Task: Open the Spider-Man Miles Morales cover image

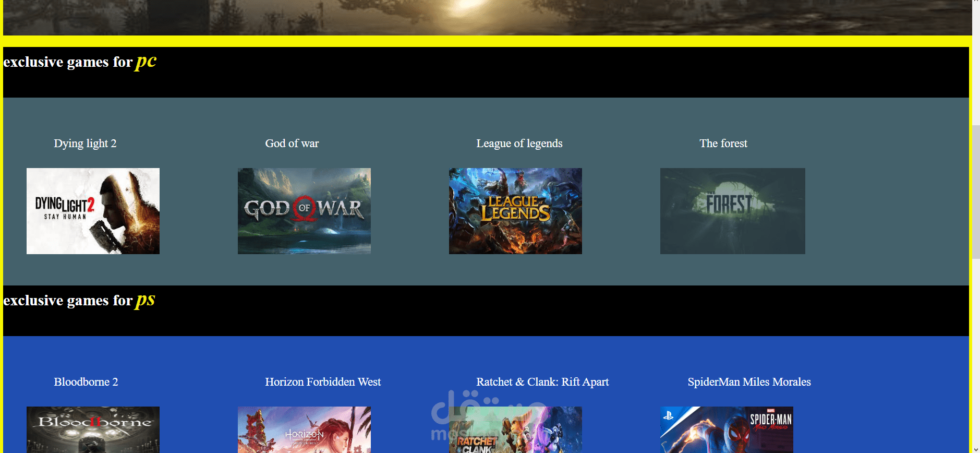Action: point(727,430)
